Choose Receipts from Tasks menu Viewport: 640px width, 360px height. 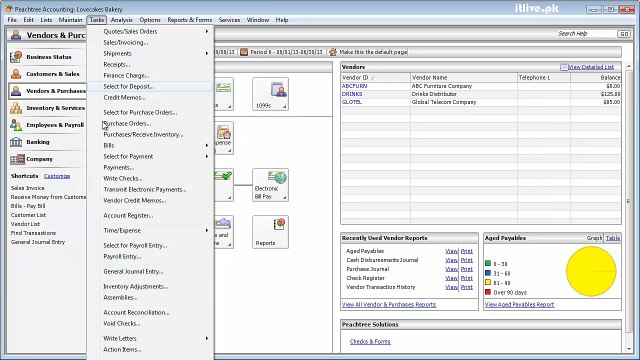(x=116, y=64)
